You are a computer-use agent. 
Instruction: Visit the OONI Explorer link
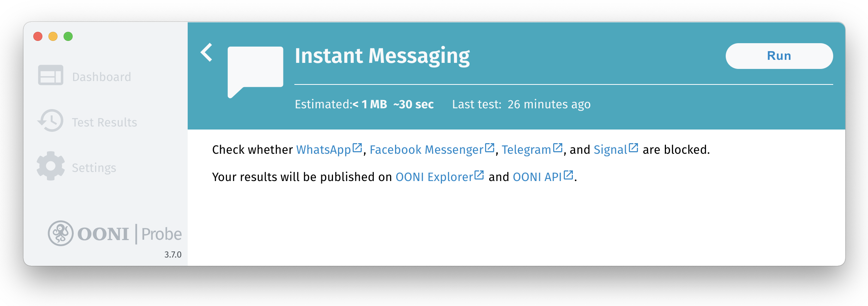[x=434, y=177]
